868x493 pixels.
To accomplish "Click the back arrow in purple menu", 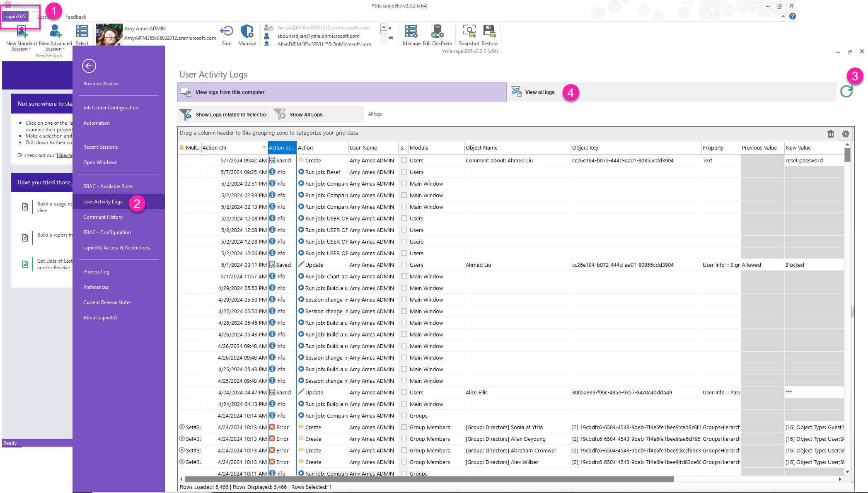I will (89, 66).
